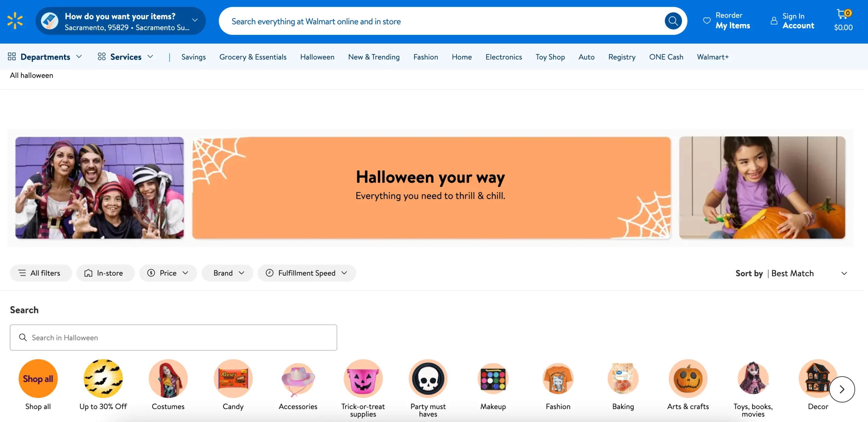Open New & Trending section
This screenshot has height=422, width=868.
pyautogui.click(x=374, y=57)
